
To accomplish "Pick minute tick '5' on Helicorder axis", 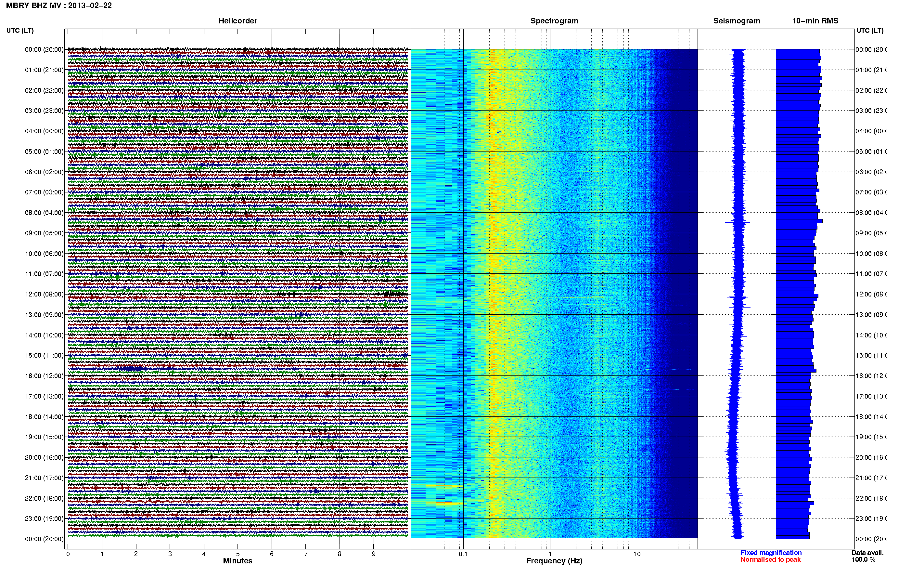I will point(237,554).
